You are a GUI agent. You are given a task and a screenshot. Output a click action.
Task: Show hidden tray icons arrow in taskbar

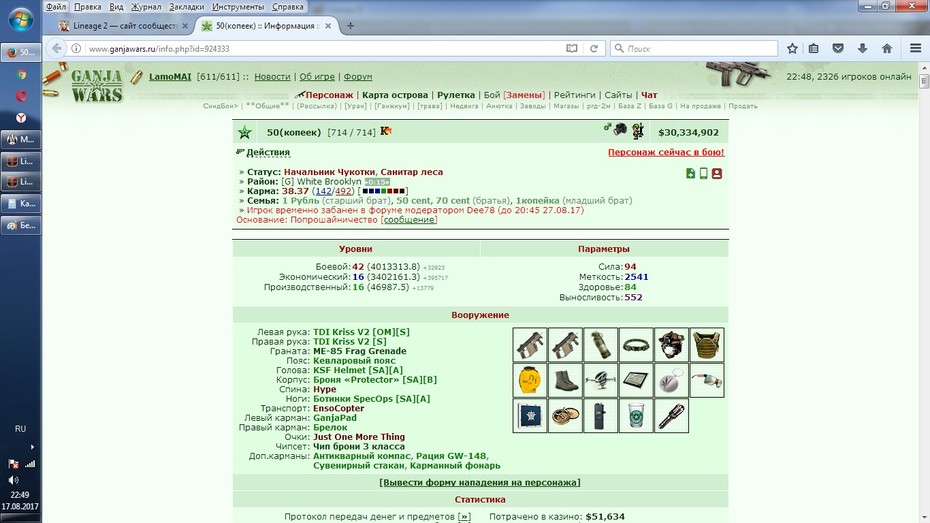pos(31,447)
